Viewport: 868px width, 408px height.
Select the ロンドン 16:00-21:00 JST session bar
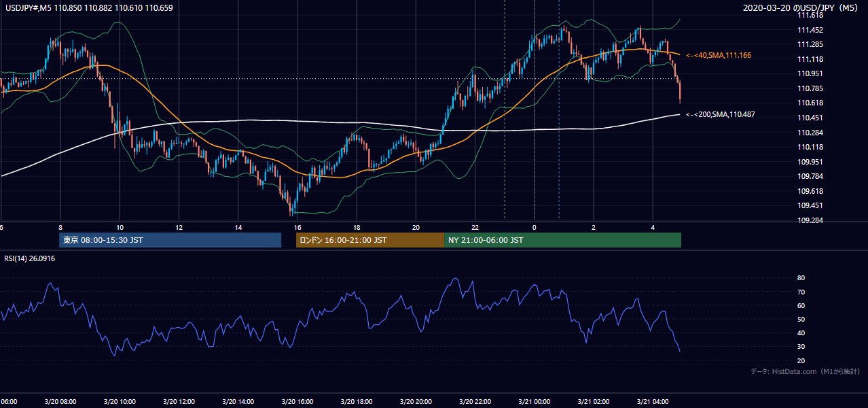369,240
